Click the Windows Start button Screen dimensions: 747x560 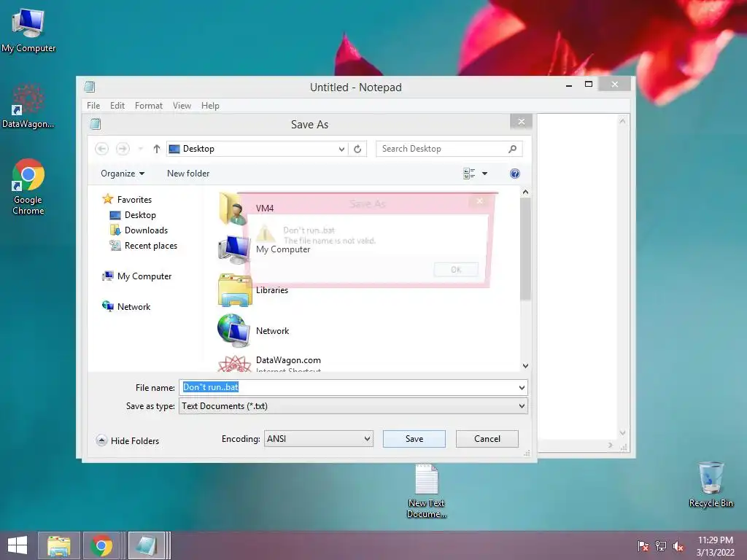point(18,545)
